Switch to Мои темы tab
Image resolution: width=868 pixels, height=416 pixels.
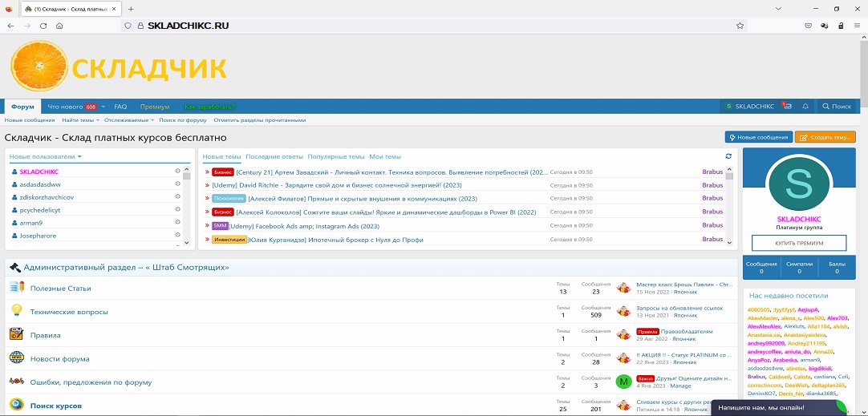385,156
